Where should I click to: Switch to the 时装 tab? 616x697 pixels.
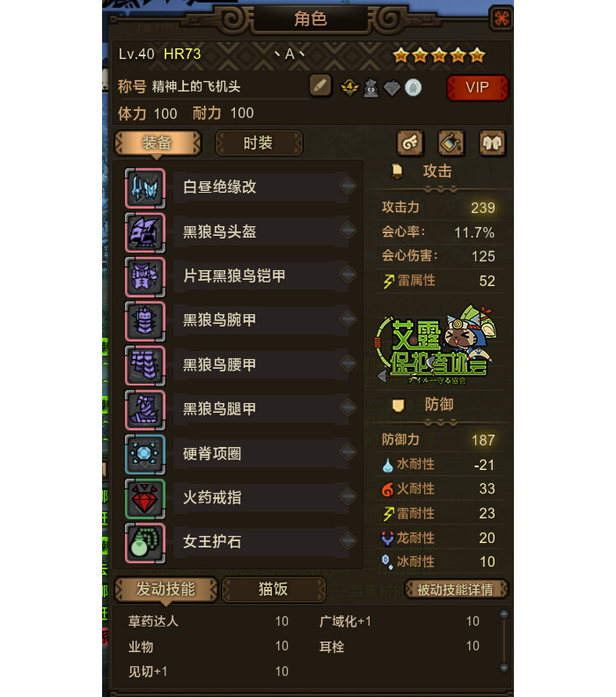click(x=258, y=143)
